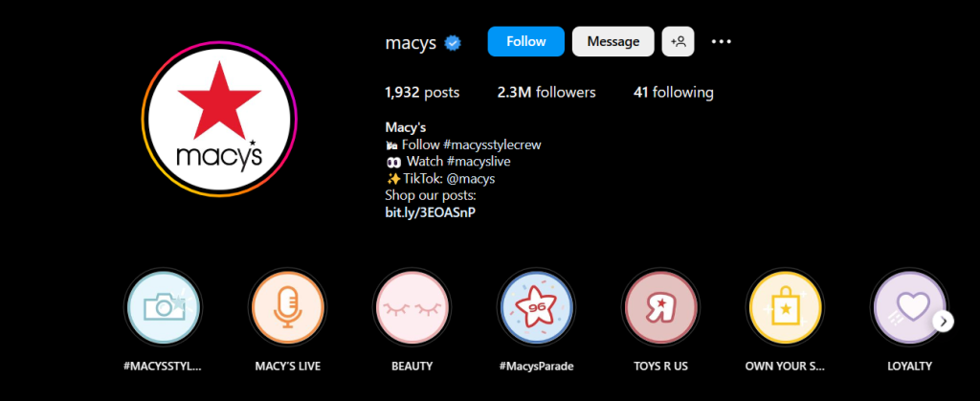Viewport: 980px width, 401px height.
Task: Click the 1,932 posts count
Action: [x=422, y=93]
